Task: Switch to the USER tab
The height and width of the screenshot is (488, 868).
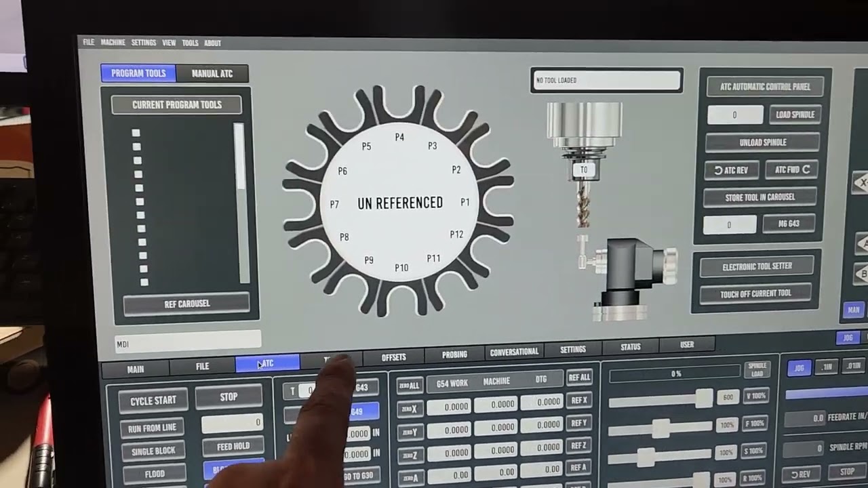Action: click(x=686, y=344)
